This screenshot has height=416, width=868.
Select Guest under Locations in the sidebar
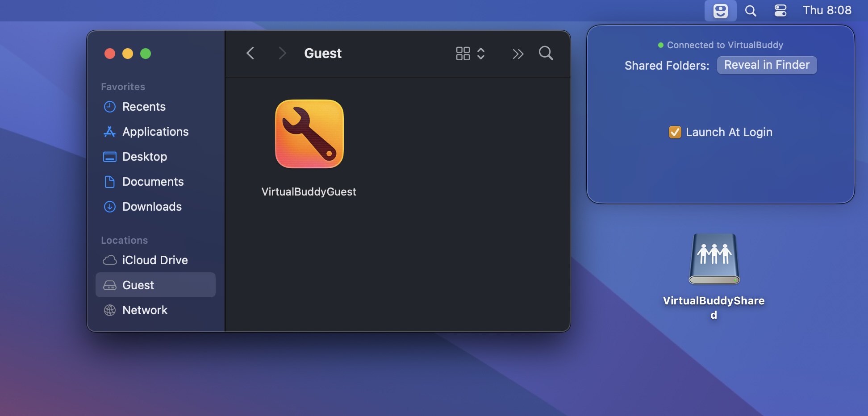pos(138,285)
